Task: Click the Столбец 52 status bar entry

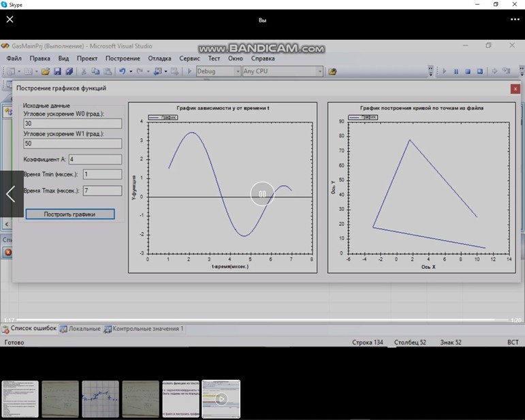Action: click(410, 342)
